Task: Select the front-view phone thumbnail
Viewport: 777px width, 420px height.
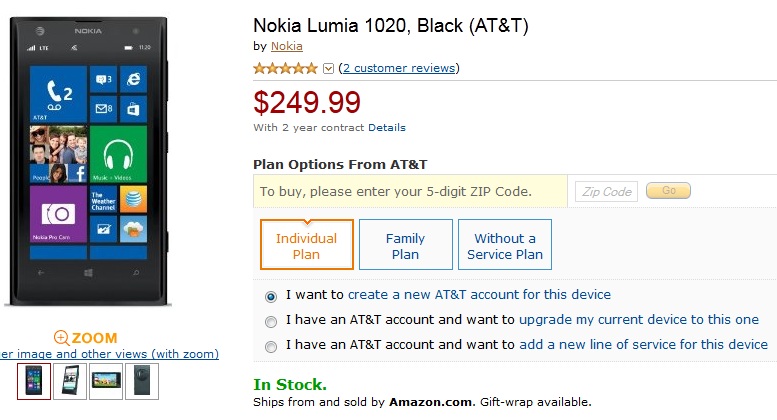Action: point(34,381)
